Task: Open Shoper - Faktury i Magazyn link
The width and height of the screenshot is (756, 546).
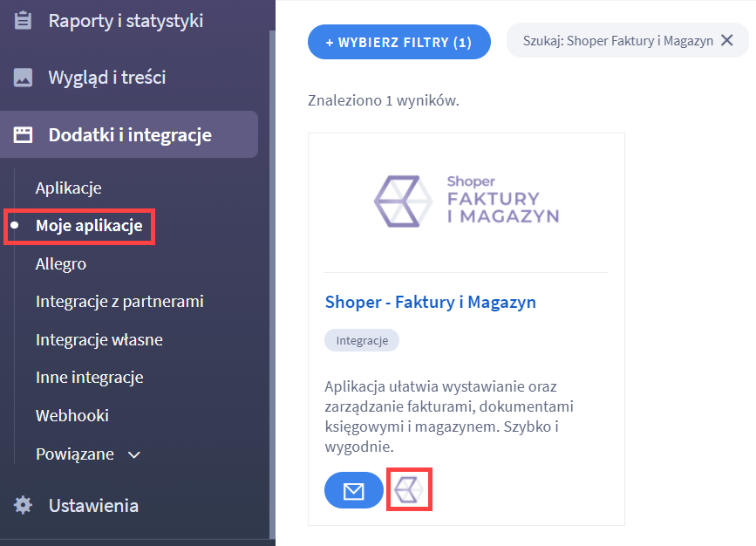Action: (430, 302)
